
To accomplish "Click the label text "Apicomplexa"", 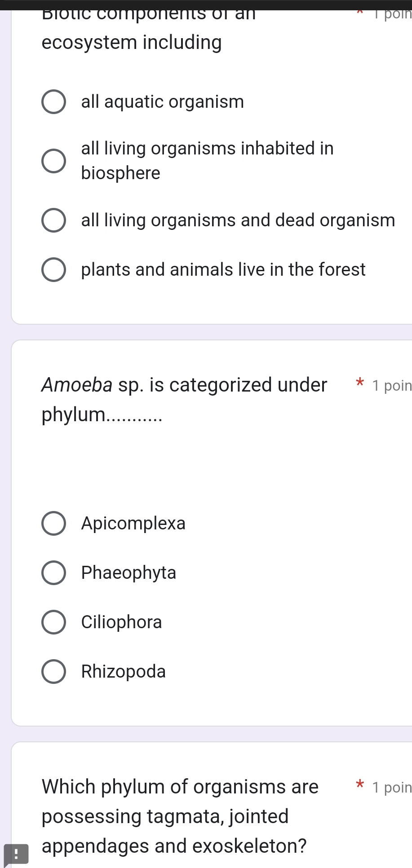I will pos(133,523).
